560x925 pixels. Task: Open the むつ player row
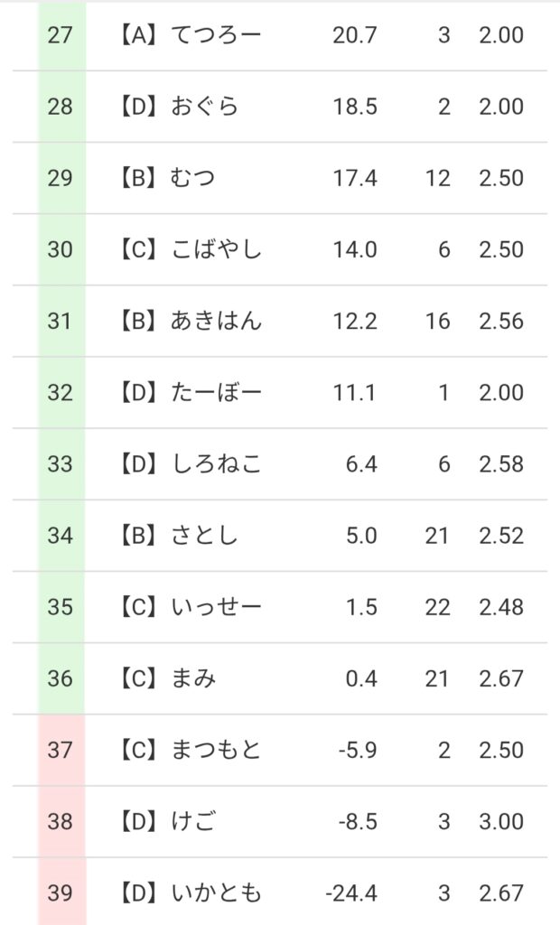(193, 179)
